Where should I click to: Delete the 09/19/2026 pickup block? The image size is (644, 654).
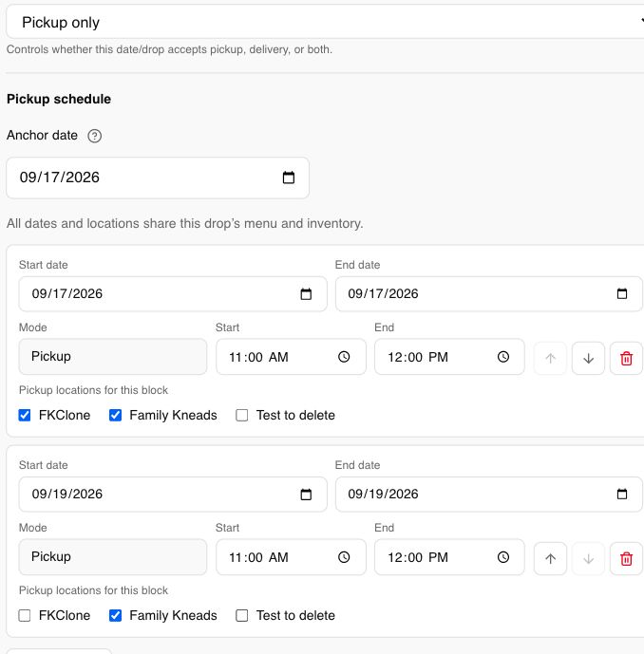(626, 558)
